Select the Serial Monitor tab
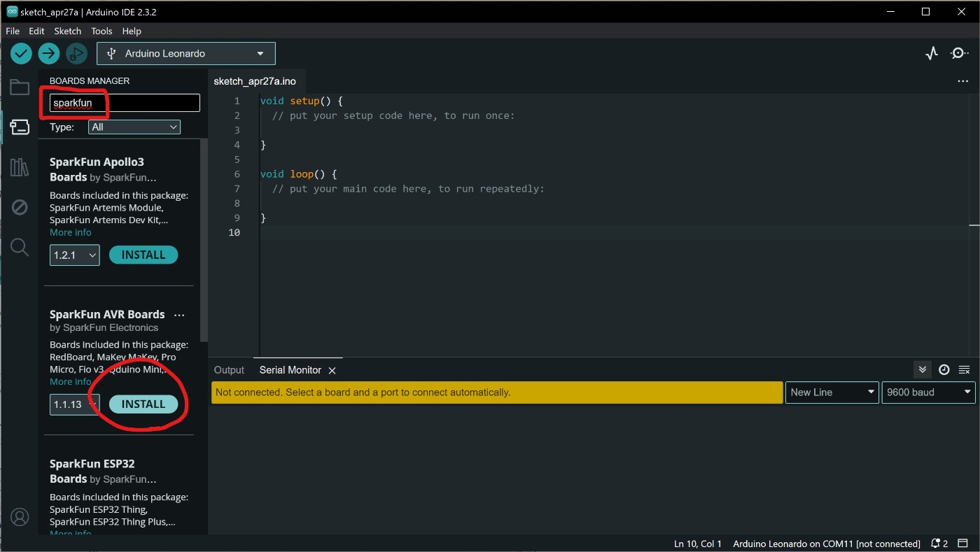Image resolution: width=980 pixels, height=552 pixels. (290, 370)
